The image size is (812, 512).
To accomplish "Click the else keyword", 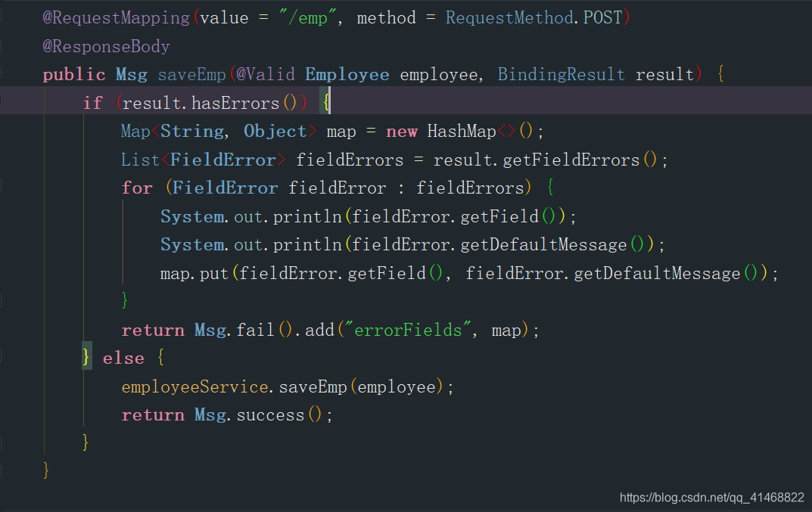I will click(x=123, y=358).
